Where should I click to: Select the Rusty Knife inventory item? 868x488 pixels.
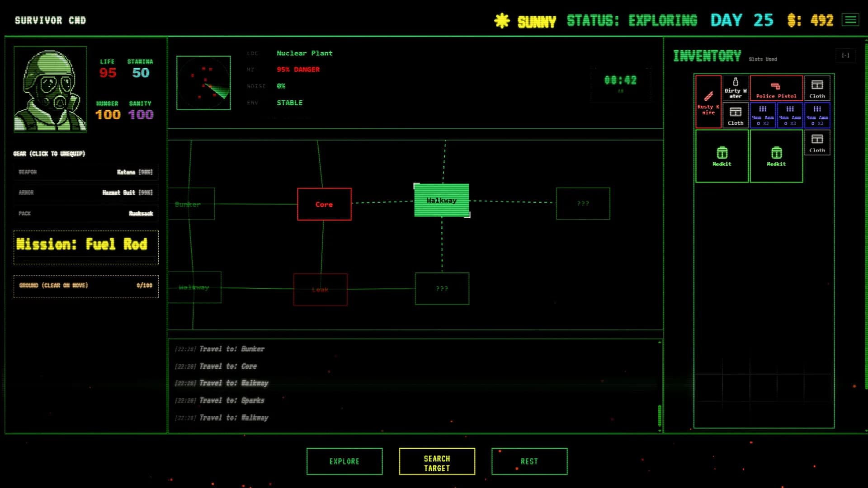pos(708,102)
